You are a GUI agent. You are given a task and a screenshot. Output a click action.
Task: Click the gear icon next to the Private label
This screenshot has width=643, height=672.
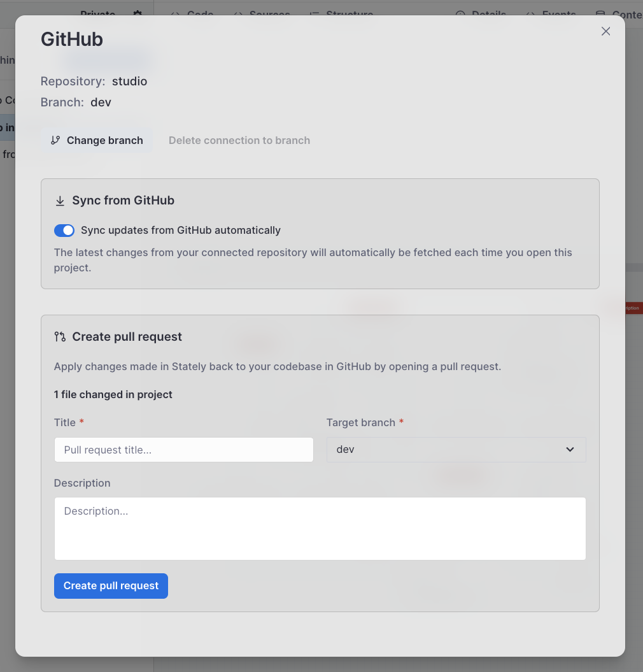coord(138,14)
